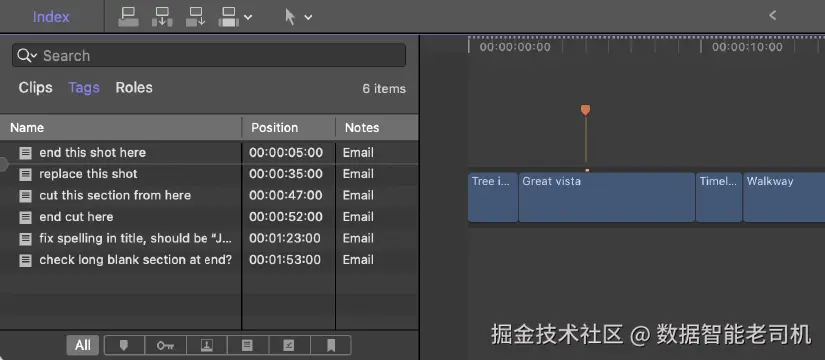Filter index by chapter markers bookmark icon
Image resolution: width=825 pixels, height=360 pixels.
(x=331, y=345)
